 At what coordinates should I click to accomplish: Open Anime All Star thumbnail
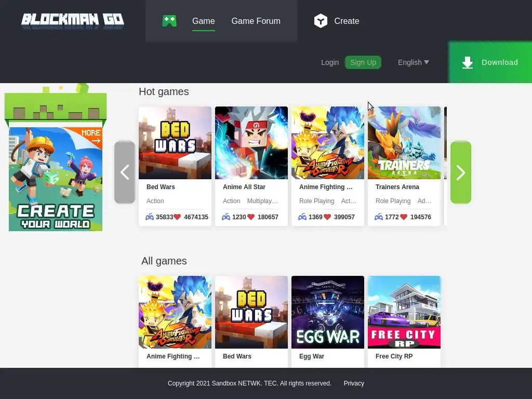[251, 143]
